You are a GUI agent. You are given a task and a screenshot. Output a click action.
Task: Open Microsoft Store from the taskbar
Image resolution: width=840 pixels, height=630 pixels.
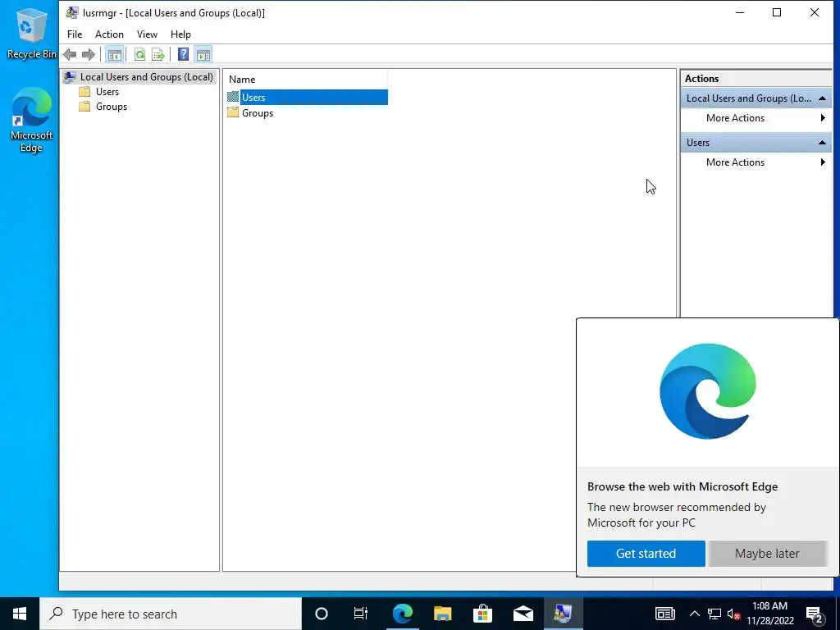pos(482,614)
